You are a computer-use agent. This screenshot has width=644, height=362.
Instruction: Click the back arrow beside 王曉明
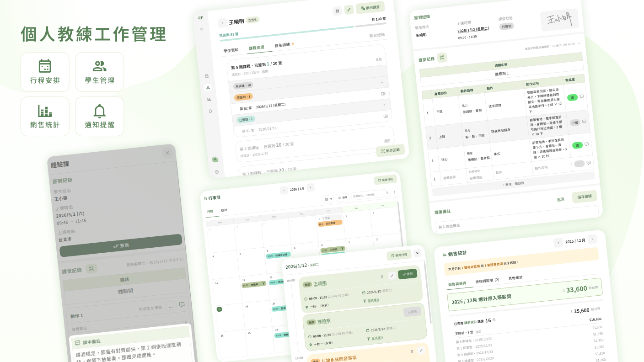tap(222, 23)
